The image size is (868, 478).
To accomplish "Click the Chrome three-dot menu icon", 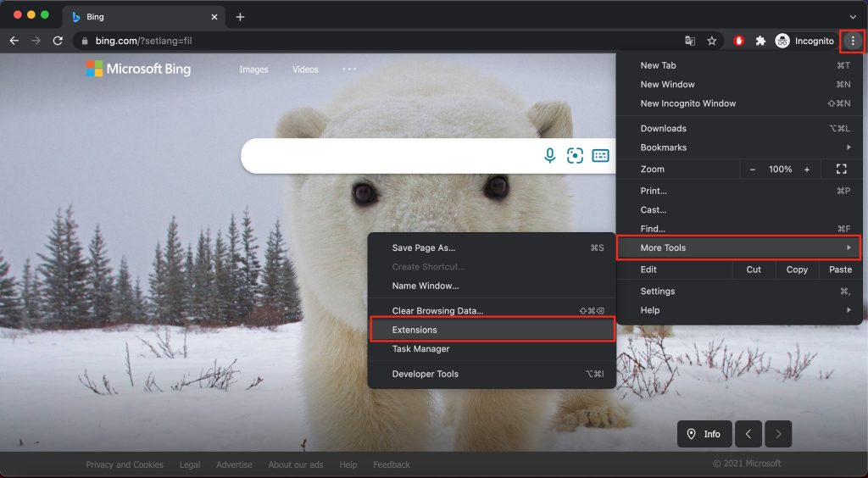I will click(853, 41).
